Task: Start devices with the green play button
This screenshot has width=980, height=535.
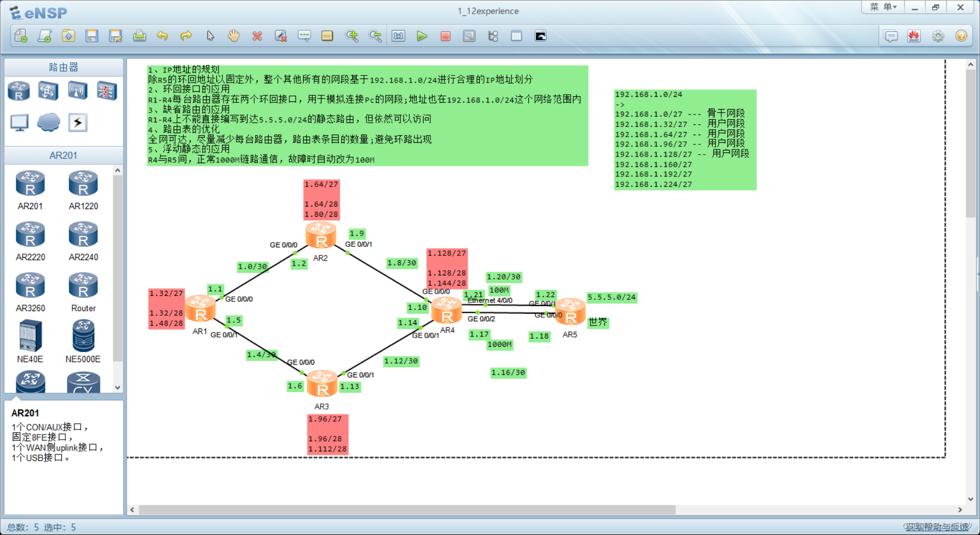Action: tap(422, 36)
